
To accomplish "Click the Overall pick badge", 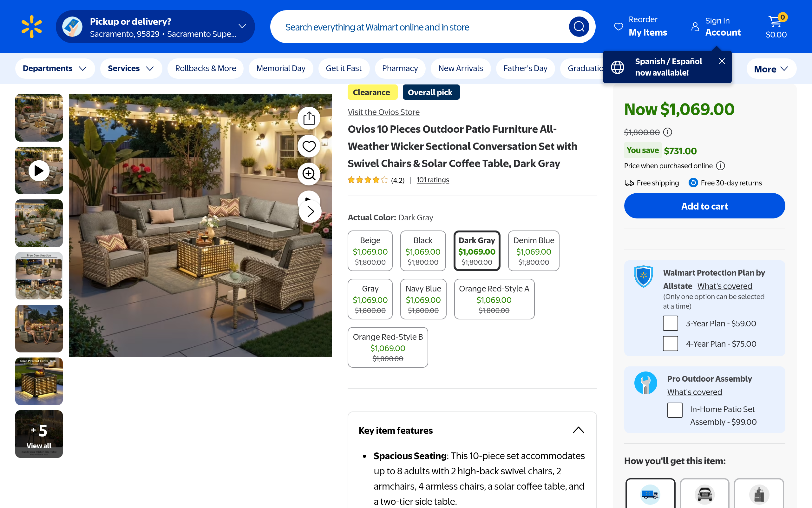I will click(431, 92).
